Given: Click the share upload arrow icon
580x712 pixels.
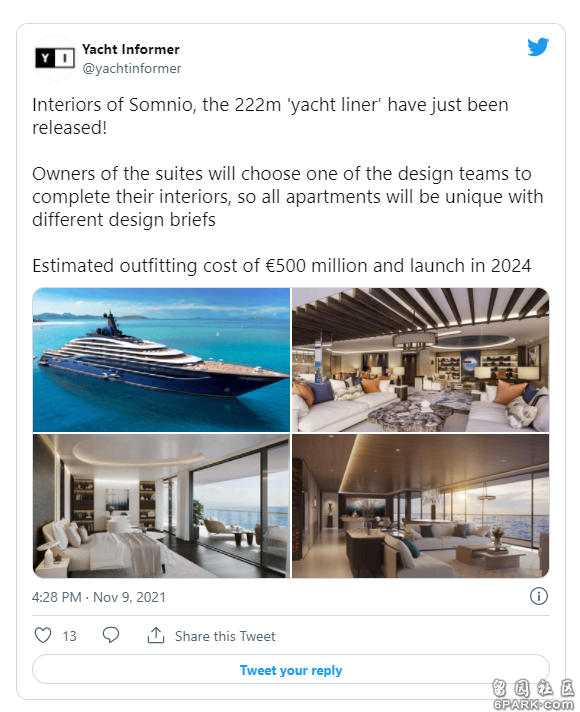Looking at the screenshot, I should coord(156,635).
